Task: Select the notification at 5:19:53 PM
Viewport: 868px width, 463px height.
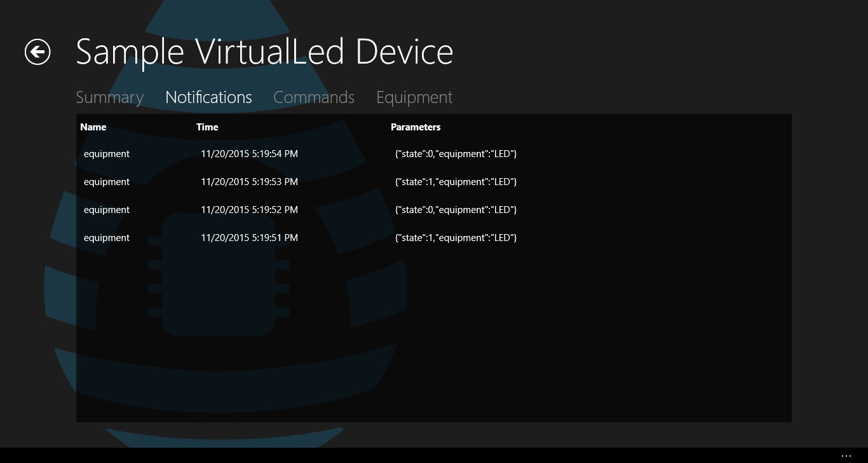Action: click(x=249, y=182)
